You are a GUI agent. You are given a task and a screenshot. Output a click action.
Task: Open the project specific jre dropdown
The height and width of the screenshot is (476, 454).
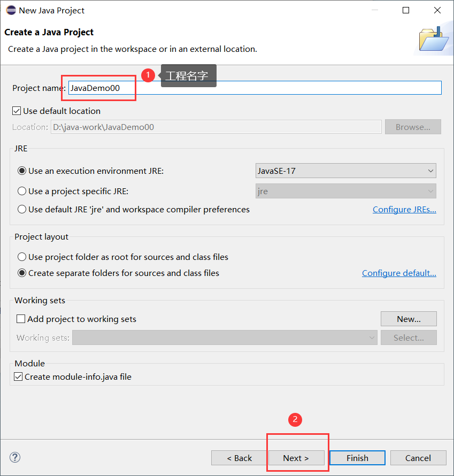345,191
